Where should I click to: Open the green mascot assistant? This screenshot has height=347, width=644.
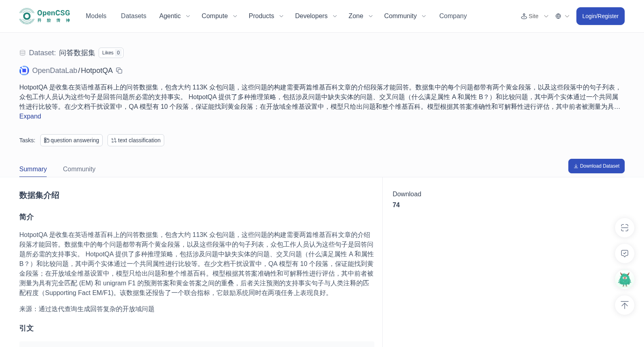[625, 279]
